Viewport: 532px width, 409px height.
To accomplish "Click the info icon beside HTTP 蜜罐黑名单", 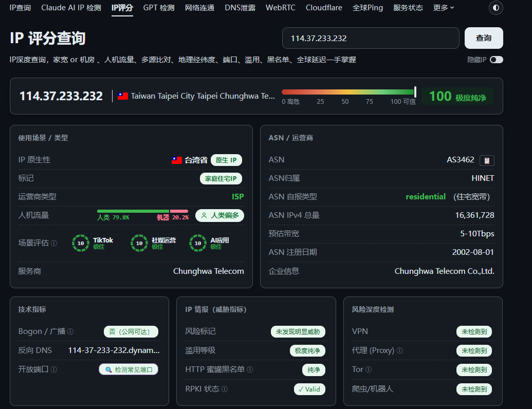I will point(250,369).
